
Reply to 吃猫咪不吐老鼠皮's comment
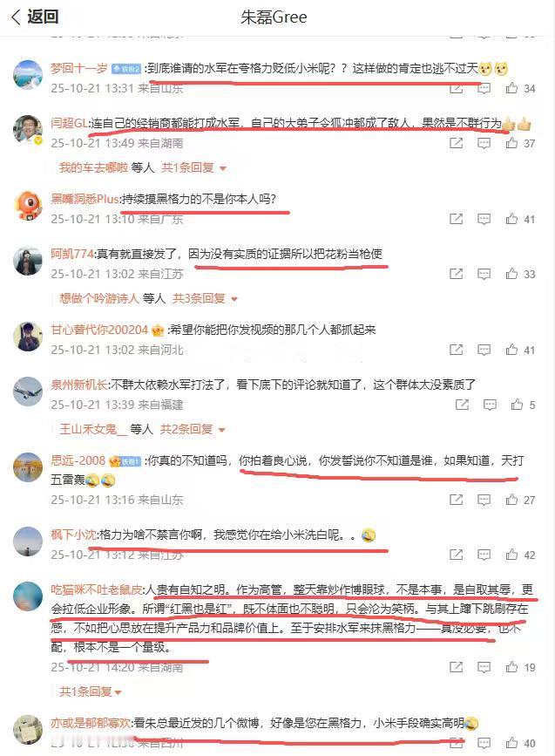tap(484, 667)
